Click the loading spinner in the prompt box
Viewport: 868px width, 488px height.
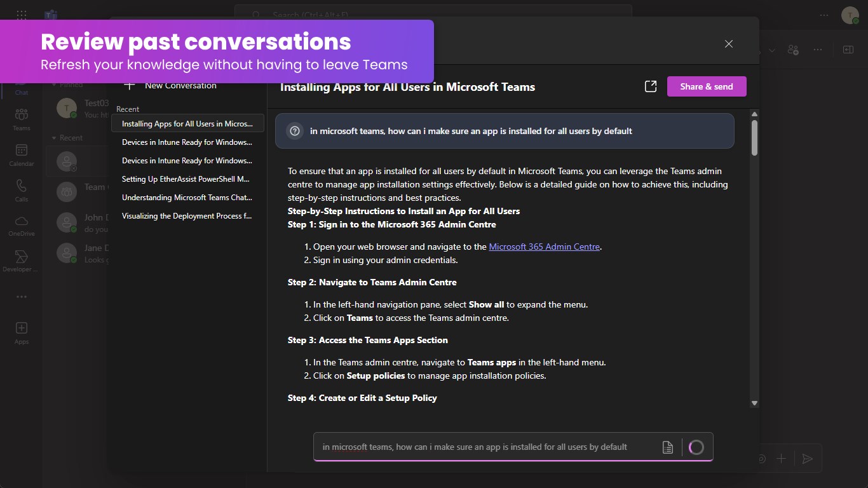coord(696,447)
